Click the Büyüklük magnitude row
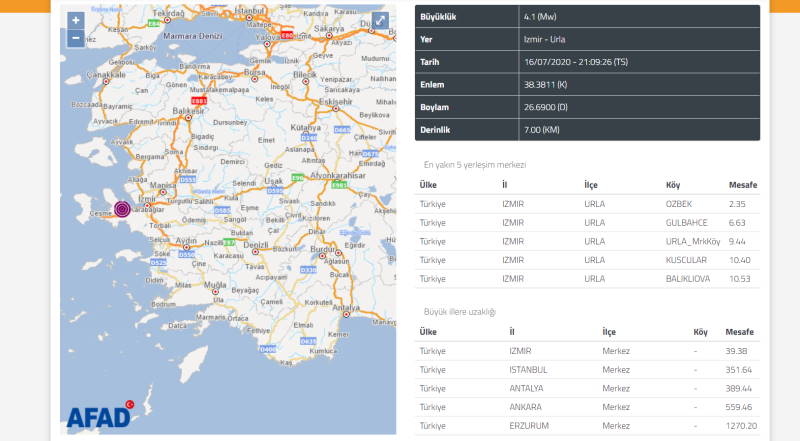800x441 pixels. tap(587, 17)
